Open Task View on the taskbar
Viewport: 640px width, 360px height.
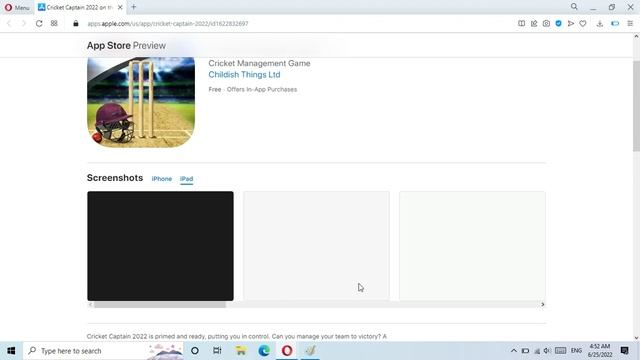tap(217, 351)
